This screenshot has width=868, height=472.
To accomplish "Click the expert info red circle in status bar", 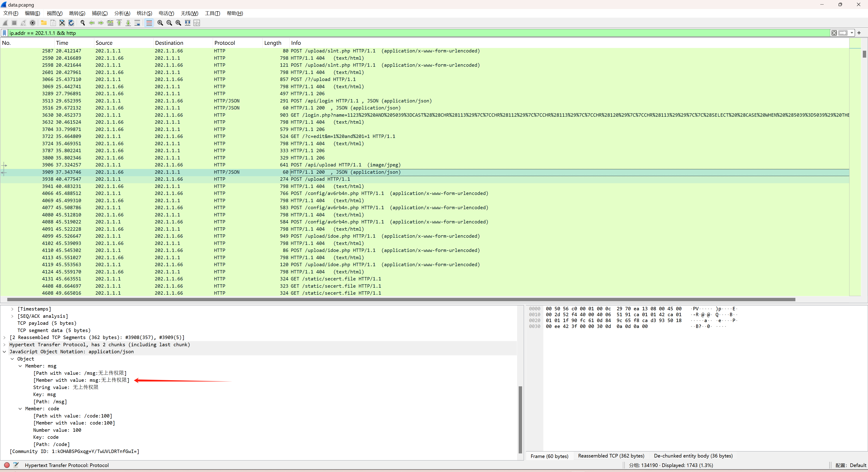I will [7, 465].
